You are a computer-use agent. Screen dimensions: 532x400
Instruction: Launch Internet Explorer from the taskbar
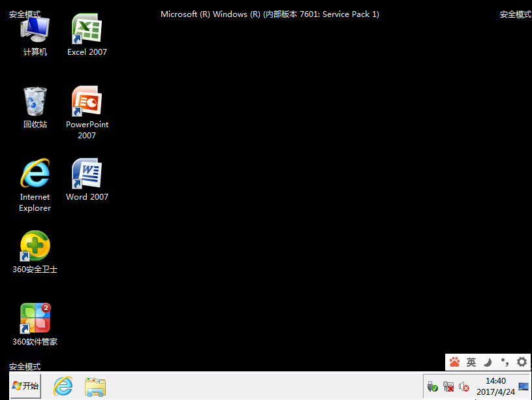(63, 386)
